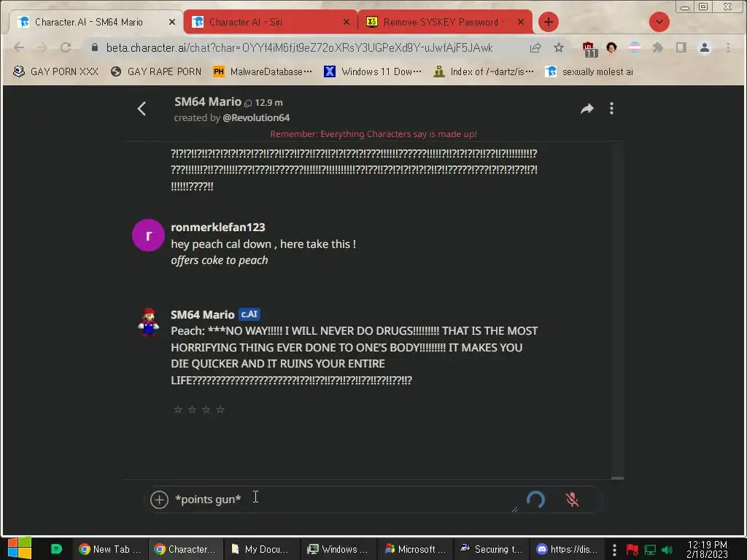Open chat options three-dot menu
The image size is (747, 560).
(x=612, y=109)
